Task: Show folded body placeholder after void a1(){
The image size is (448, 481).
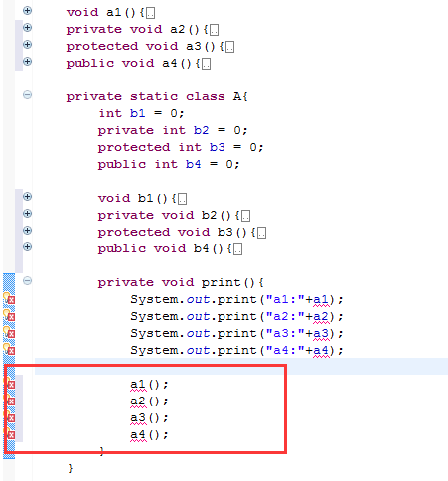Action: [x=151, y=13]
